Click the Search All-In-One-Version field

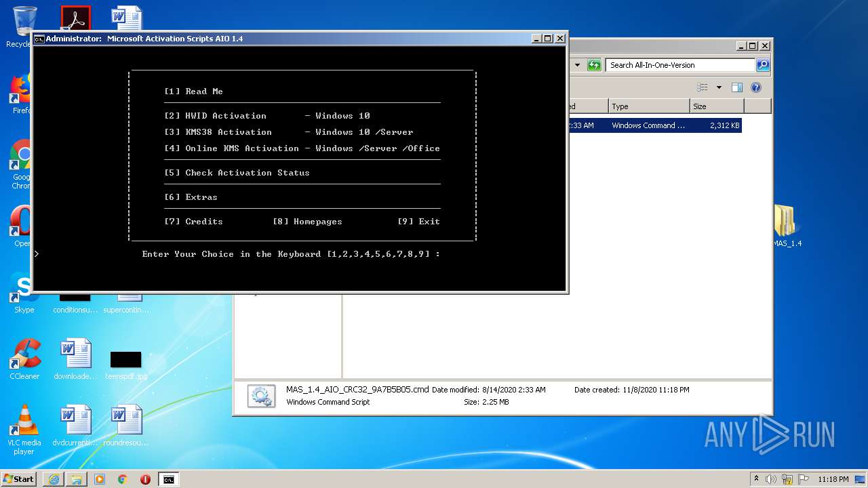[x=680, y=65]
